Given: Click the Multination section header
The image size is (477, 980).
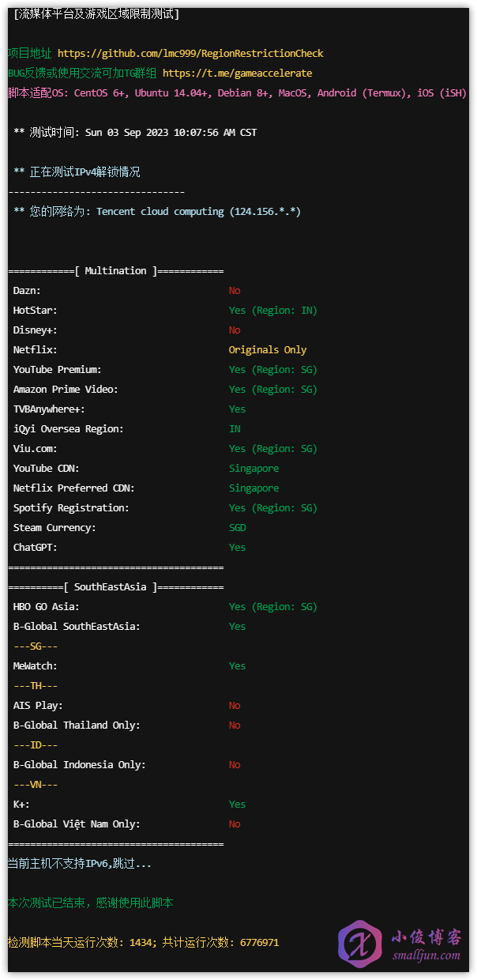Looking at the screenshot, I should 116,271.
